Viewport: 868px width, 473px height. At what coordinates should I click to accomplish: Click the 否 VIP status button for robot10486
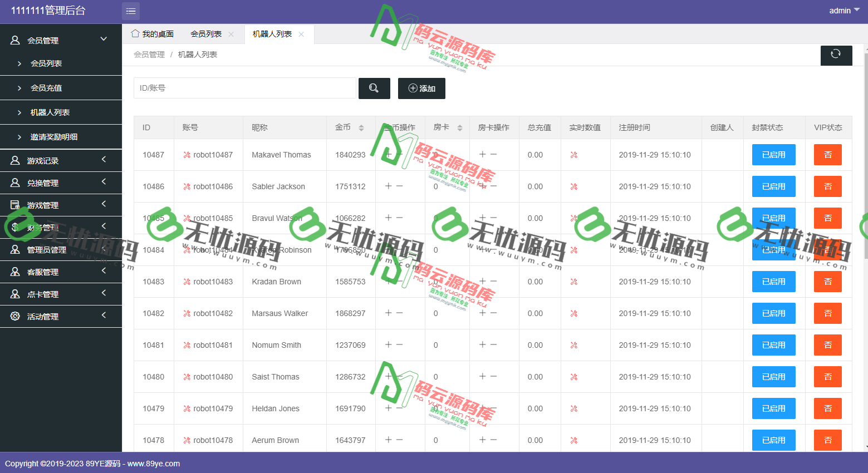pos(827,186)
